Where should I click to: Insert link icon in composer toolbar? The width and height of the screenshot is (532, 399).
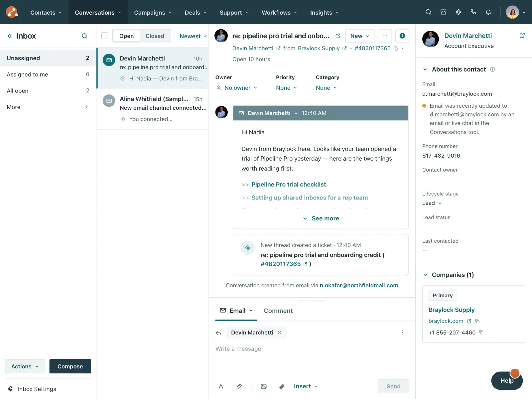[x=239, y=386]
